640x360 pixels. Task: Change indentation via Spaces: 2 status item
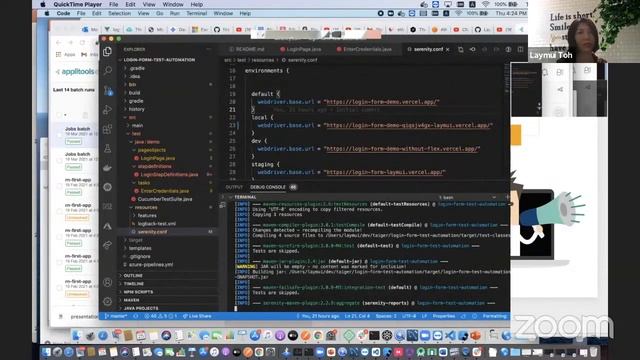386,316
